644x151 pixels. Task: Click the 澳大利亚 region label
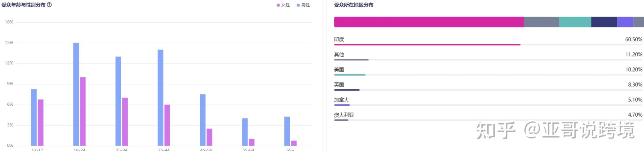(x=344, y=115)
